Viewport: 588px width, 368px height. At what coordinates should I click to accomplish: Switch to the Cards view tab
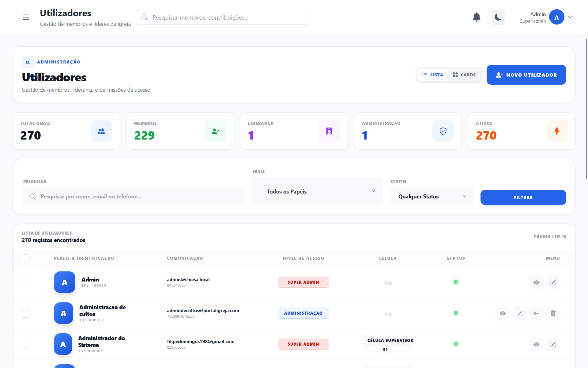pos(464,75)
